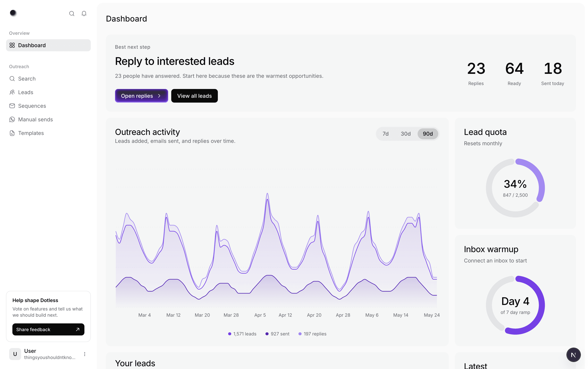Click the Mar 4 chart axis label
588x369 pixels.
click(x=144, y=315)
